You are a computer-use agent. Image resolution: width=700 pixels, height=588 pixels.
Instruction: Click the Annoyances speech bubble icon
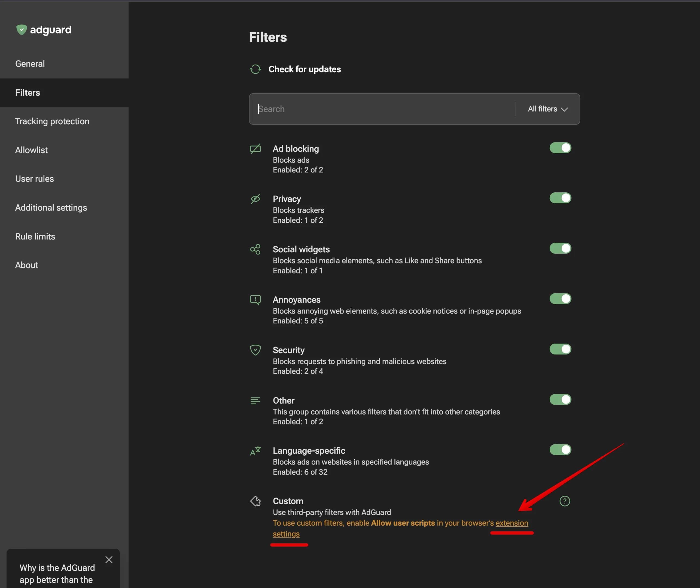(255, 299)
